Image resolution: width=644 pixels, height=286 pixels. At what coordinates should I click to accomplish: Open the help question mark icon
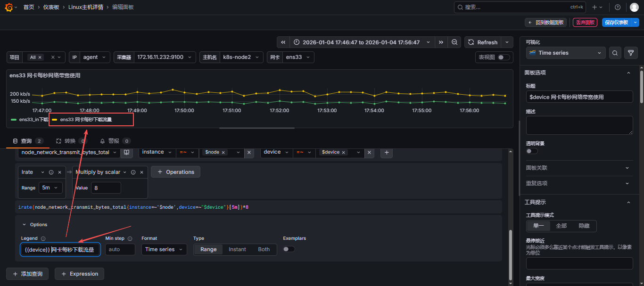tap(618, 7)
